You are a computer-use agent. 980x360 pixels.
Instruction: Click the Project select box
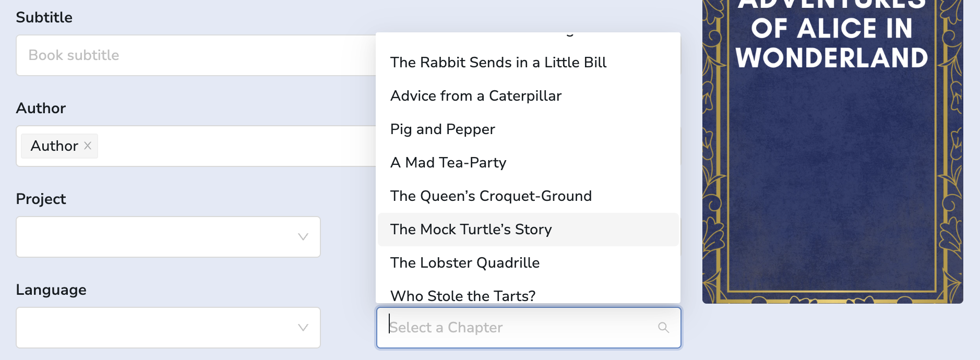[x=157, y=237]
